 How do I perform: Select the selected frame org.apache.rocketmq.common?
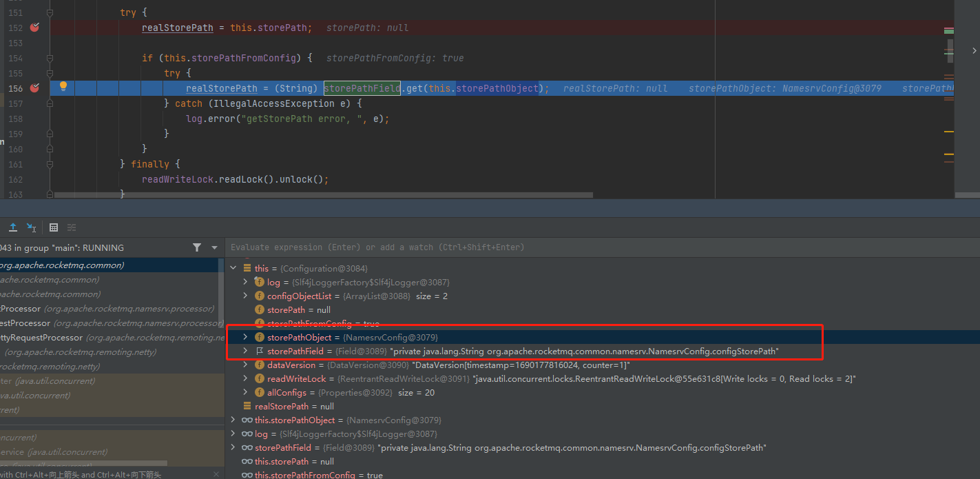point(109,265)
